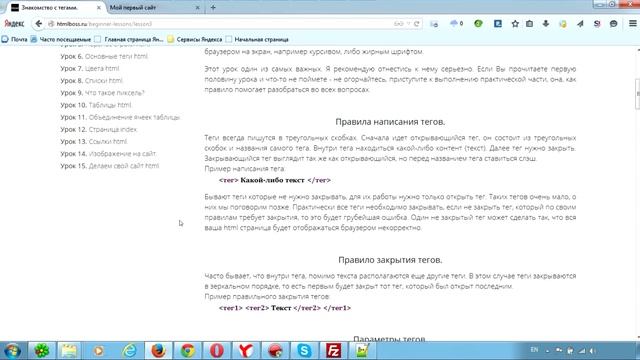The width and height of the screenshot is (640, 360).
Task: Show hidden tray icons arrow
Action: click(547, 351)
